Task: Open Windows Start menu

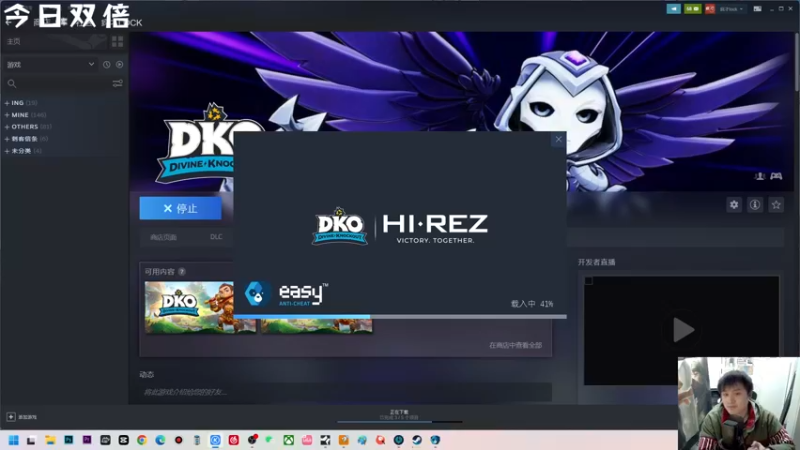Action: pos(14,440)
